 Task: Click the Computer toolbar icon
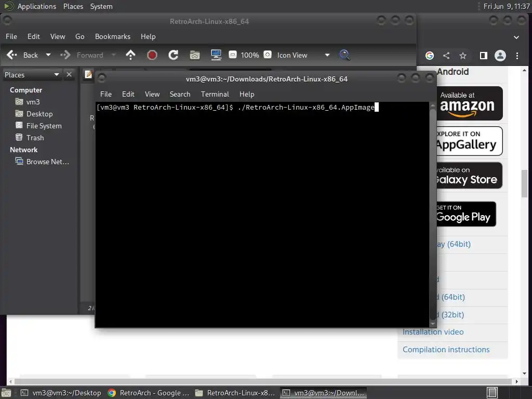pos(216,55)
